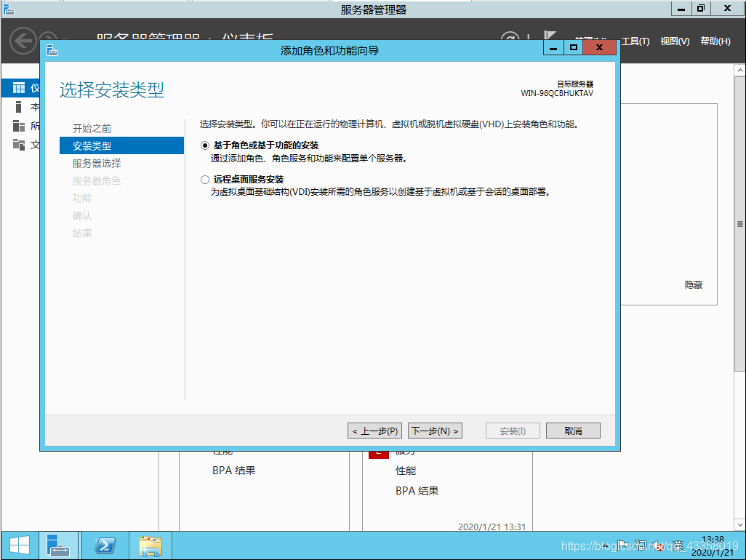This screenshot has width=746, height=560.
Task: Go to 服务器选择 wizard step
Action: point(97,163)
